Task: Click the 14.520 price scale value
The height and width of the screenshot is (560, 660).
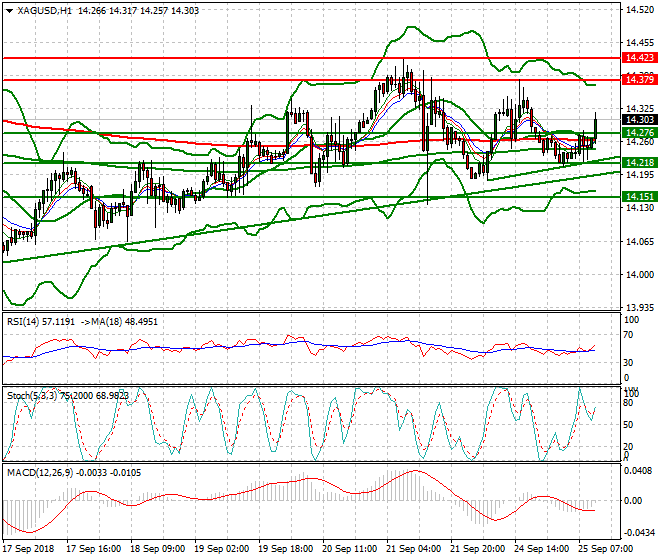Action: coord(640,10)
